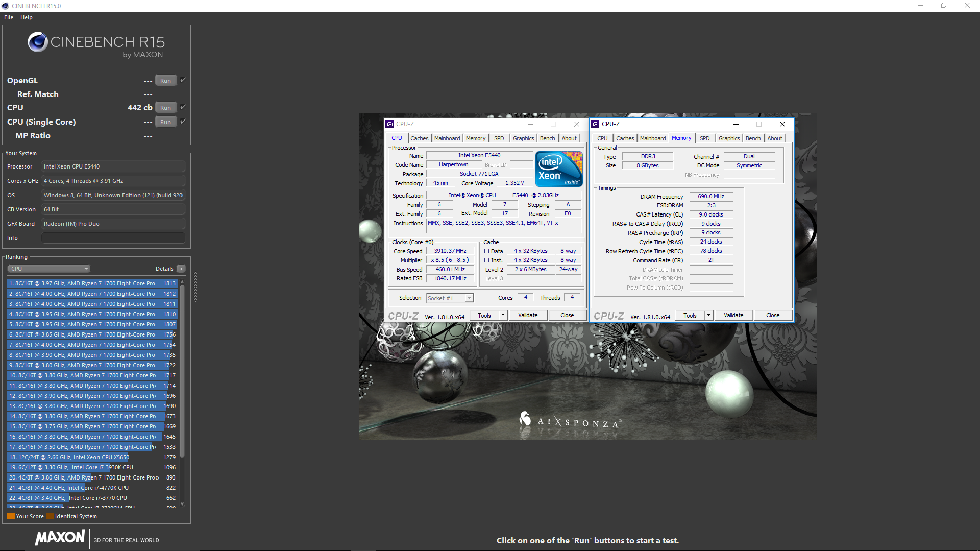Run the OpenGL benchmark test

165,81
